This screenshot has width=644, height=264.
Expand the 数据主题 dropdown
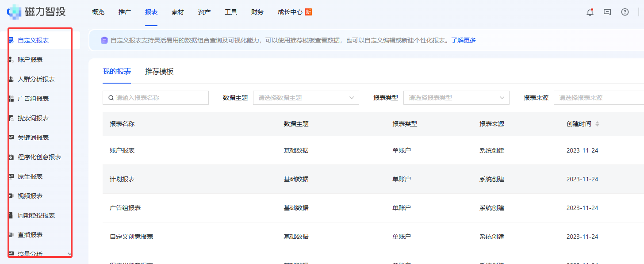[x=306, y=97]
